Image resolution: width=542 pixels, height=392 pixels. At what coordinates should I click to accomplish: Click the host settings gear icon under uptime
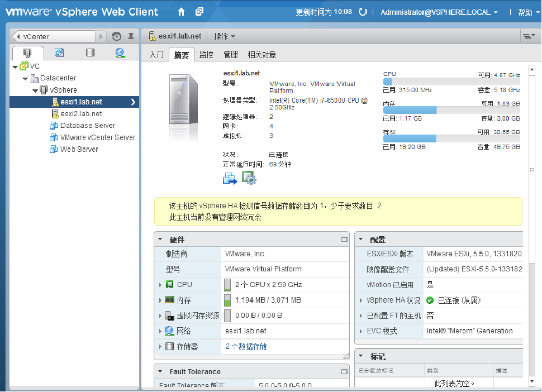249,178
